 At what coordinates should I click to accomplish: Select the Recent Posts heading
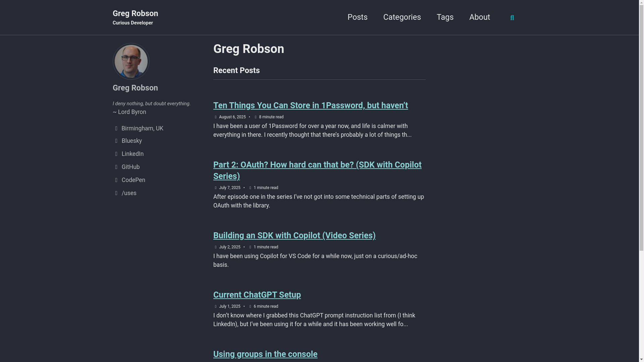236,70
